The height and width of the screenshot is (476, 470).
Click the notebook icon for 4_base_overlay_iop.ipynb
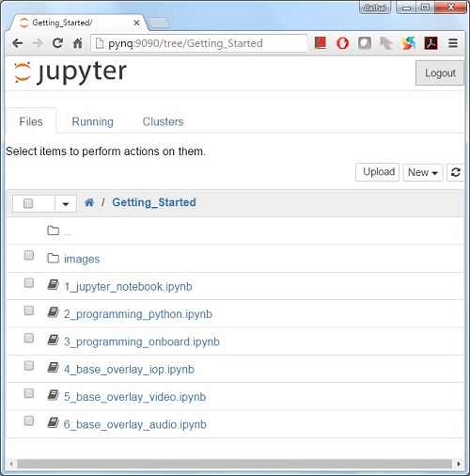pos(53,368)
